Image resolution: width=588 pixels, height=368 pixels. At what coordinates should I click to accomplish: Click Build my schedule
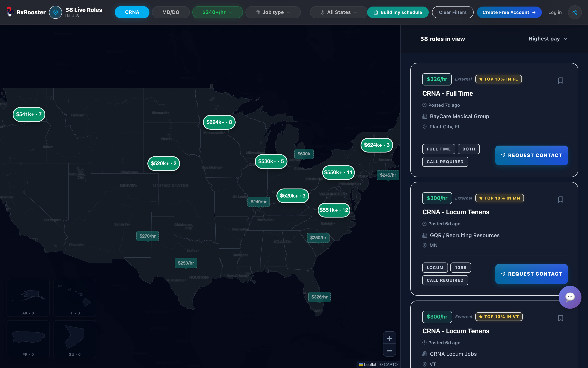398,12
